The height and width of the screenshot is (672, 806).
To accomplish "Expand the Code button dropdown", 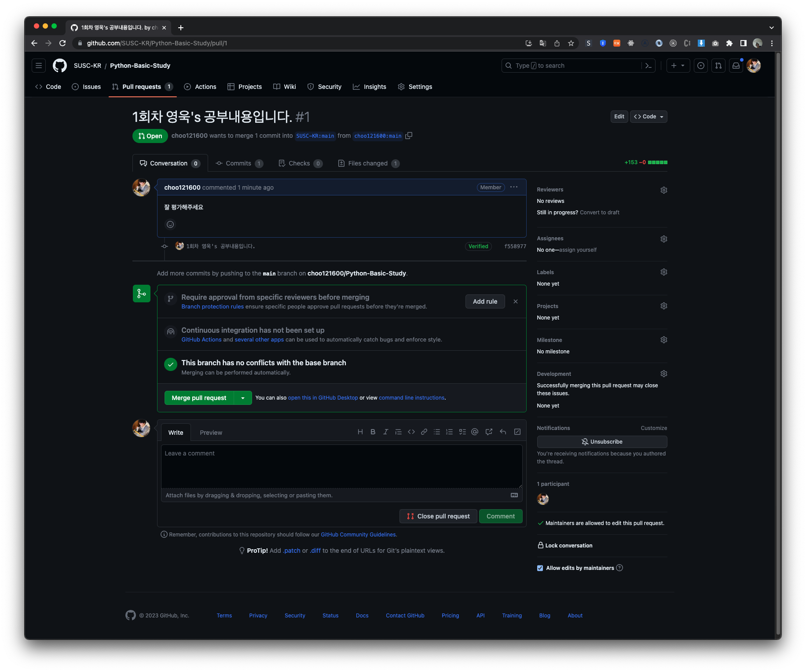I will click(661, 117).
